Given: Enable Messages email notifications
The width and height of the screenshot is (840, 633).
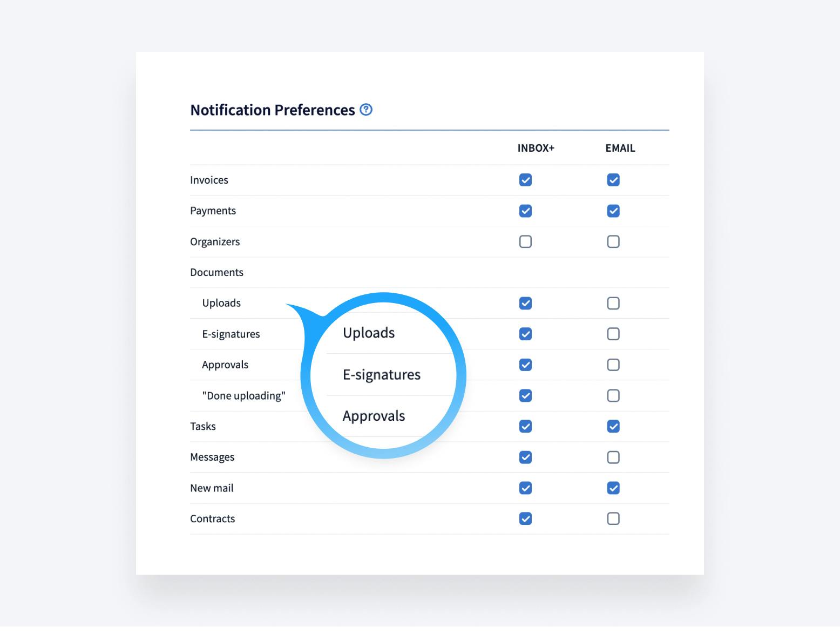Looking at the screenshot, I should tap(613, 457).
